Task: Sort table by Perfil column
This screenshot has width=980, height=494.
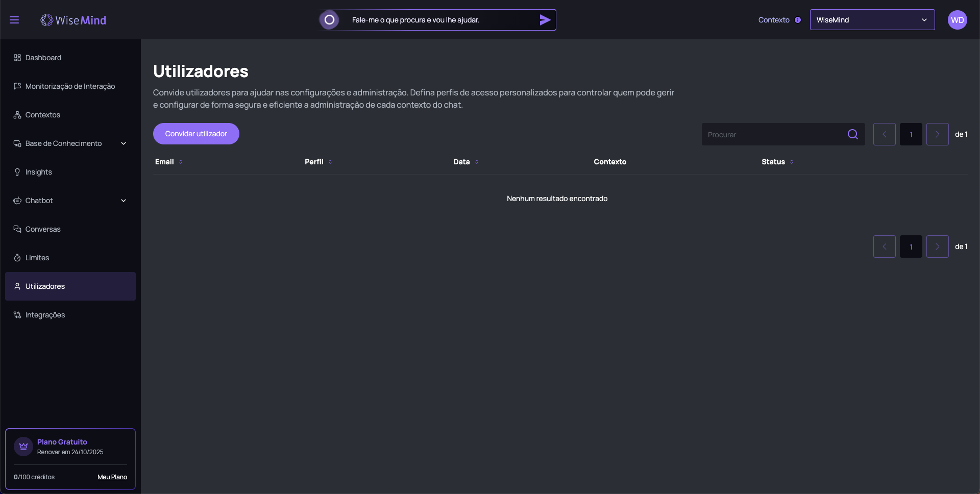Action: (x=330, y=162)
